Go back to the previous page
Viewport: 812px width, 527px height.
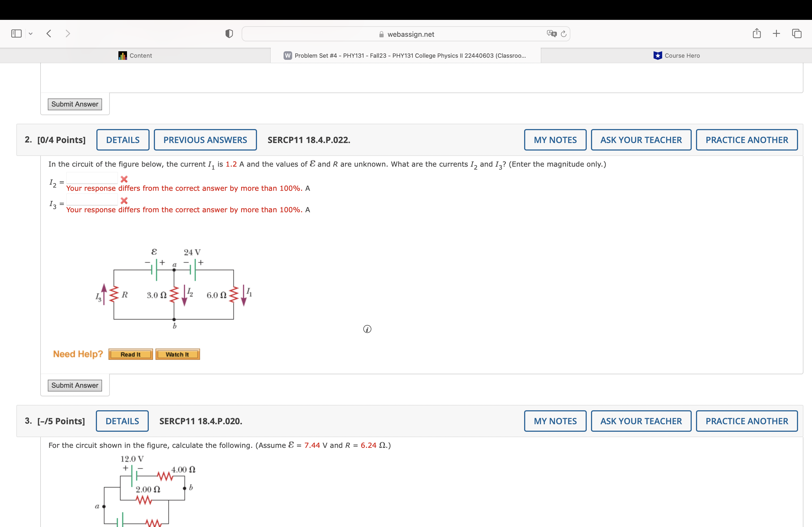(48, 33)
